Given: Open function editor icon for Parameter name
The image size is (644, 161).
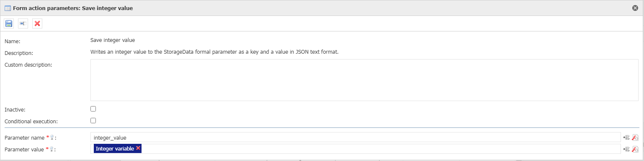Looking at the screenshot, I should 635,138.
